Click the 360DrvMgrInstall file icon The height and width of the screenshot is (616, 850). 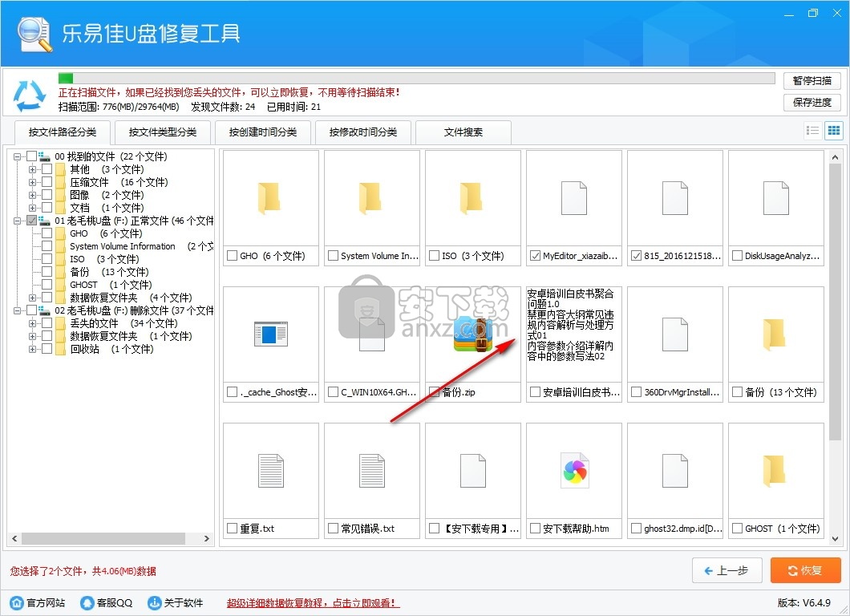click(675, 334)
